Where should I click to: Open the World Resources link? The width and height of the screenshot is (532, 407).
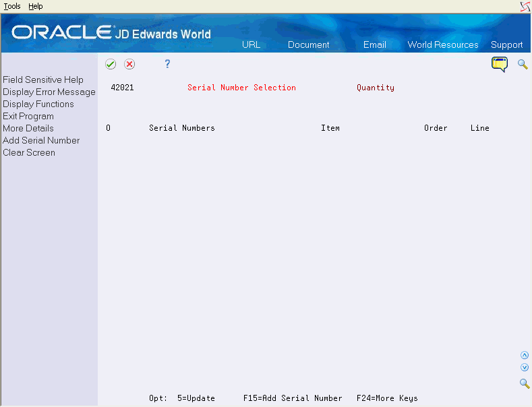pyautogui.click(x=443, y=44)
